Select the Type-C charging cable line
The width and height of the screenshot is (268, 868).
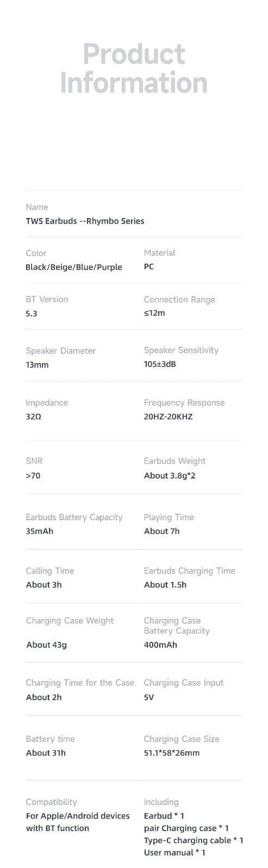(x=194, y=840)
